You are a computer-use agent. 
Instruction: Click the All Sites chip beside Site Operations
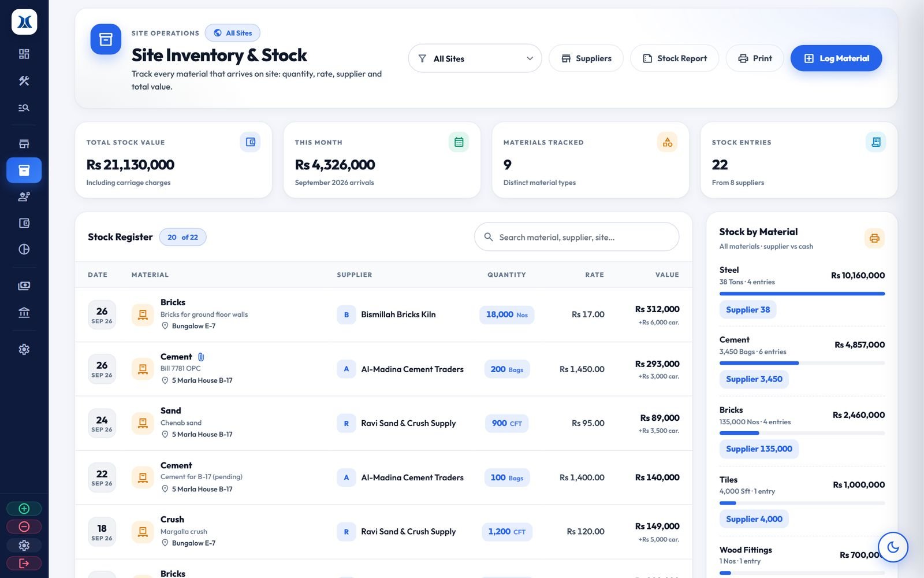(232, 33)
